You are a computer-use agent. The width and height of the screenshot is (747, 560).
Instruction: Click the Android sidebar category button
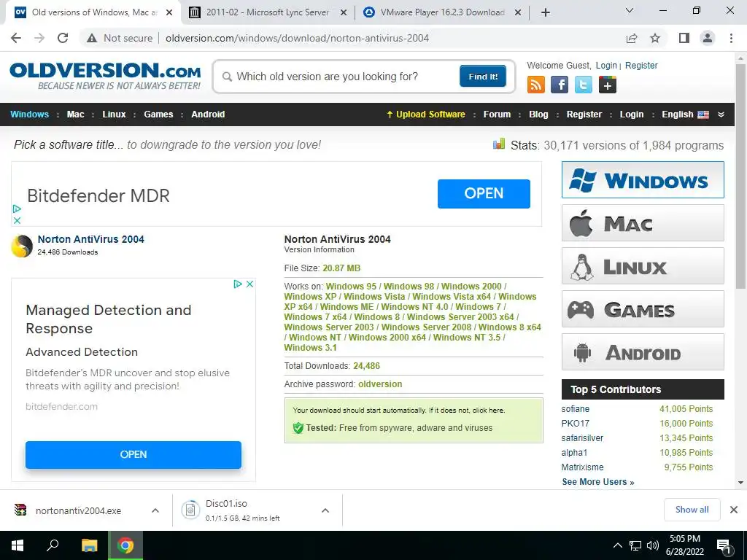643,352
